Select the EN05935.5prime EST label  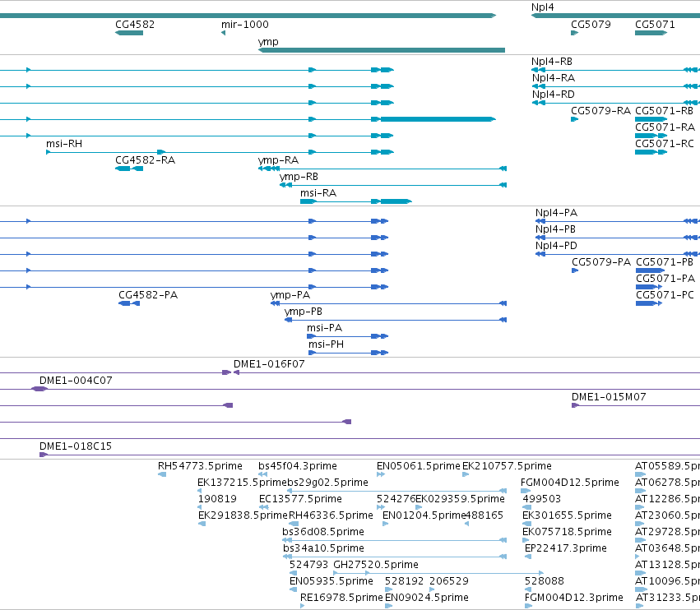331,581
